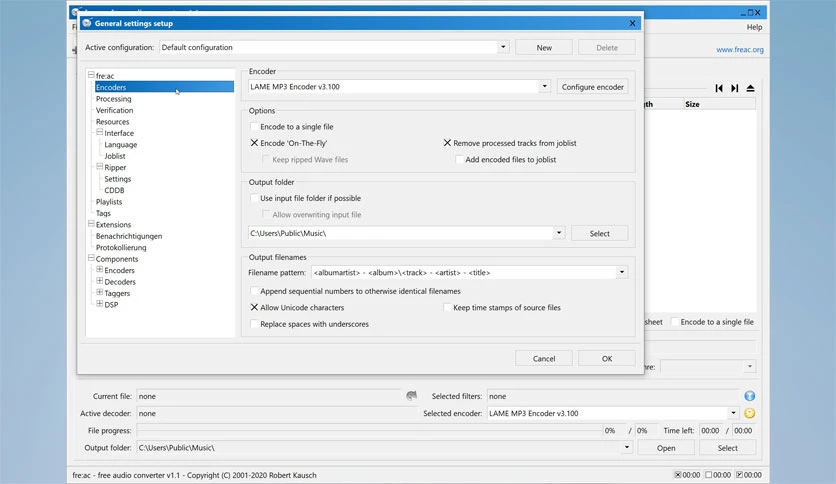836x484 pixels.
Task: Enable Use input file folder if possible
Action: [x=254, y=198]
